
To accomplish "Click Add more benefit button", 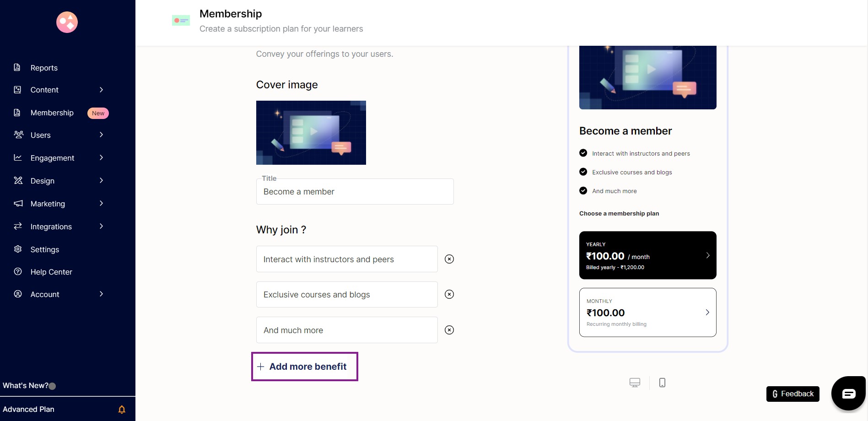I will point(305,367).
